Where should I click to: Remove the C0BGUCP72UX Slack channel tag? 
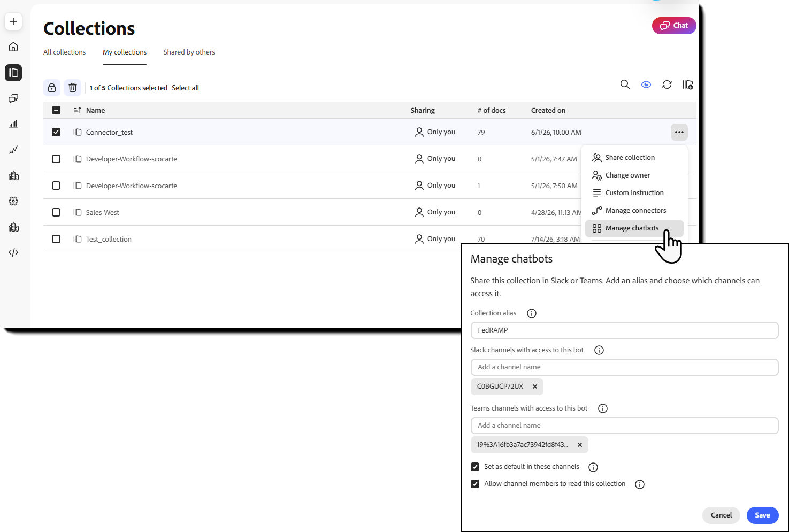pos(535,387)
